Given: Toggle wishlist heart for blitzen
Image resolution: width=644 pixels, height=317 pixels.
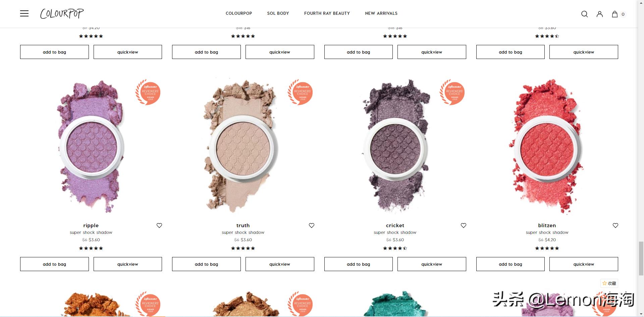Looking at the screenshot, I should point(615,226).
